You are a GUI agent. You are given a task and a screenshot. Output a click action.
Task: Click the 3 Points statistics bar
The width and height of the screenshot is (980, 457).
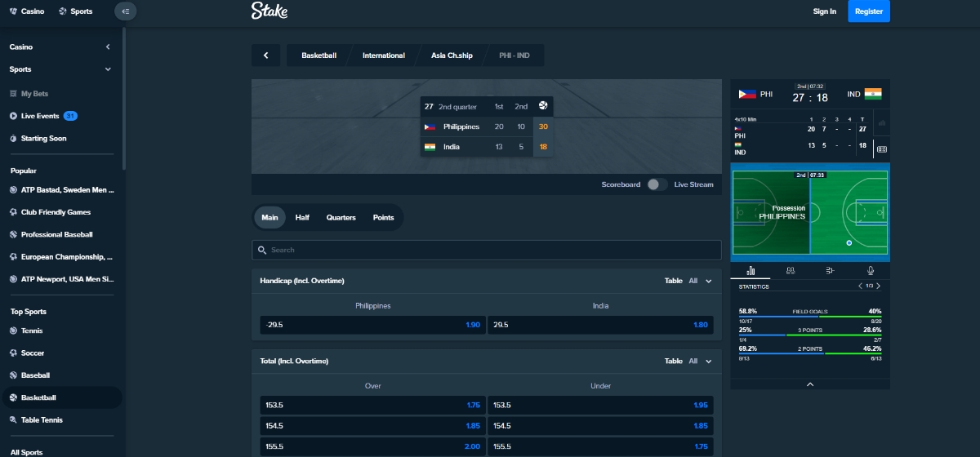810,335
